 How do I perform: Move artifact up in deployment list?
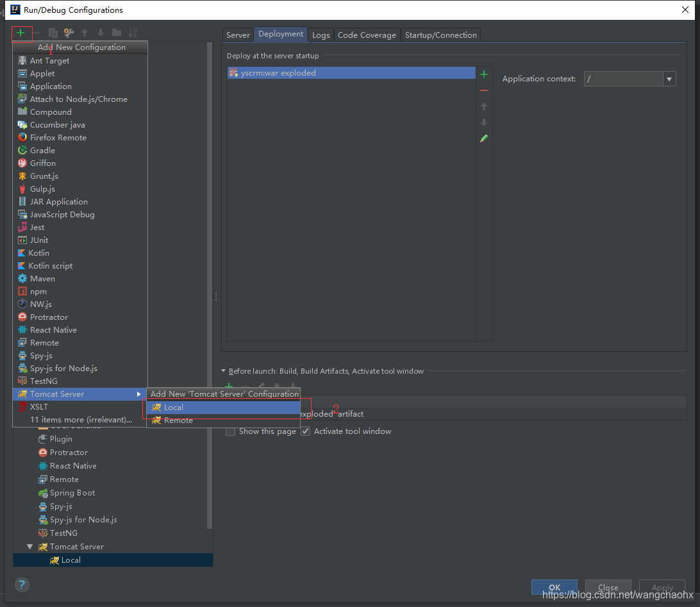484,106
